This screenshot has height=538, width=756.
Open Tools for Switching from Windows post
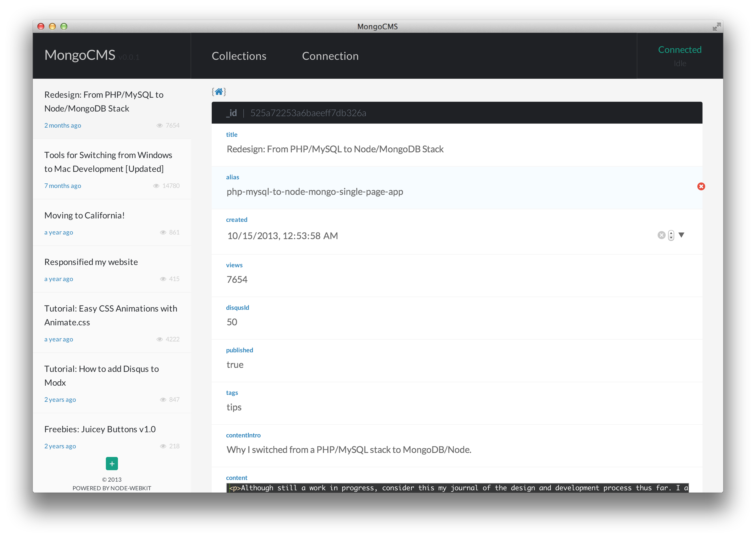coord(108,162)
